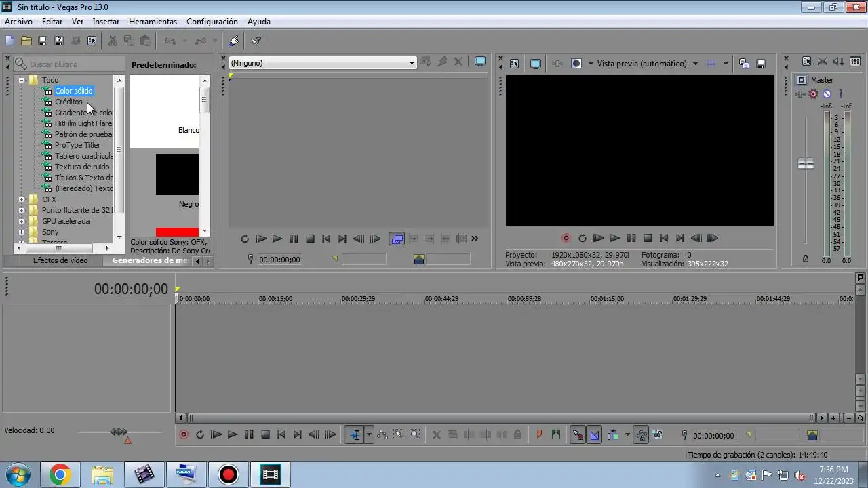The width and height of the screenshot is (868, 488).
Task: Expand the Punto flotante de 32 folder
Action: pyautogui.click(x=21, y=210)
